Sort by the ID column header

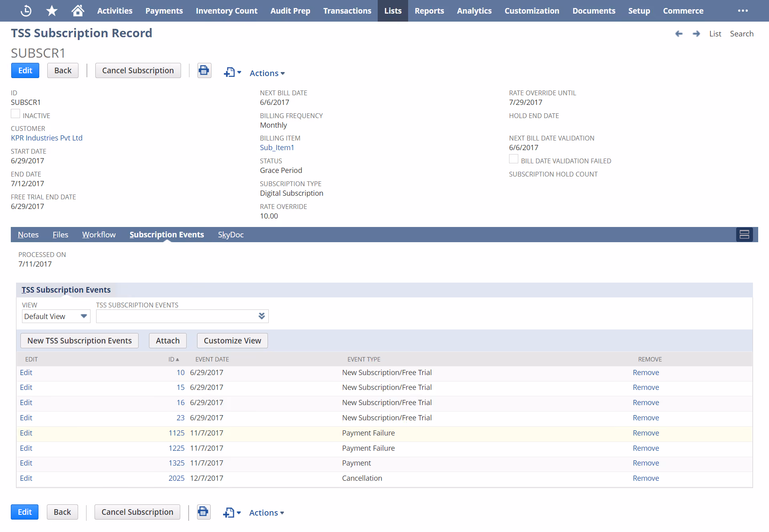click(173, 359)
